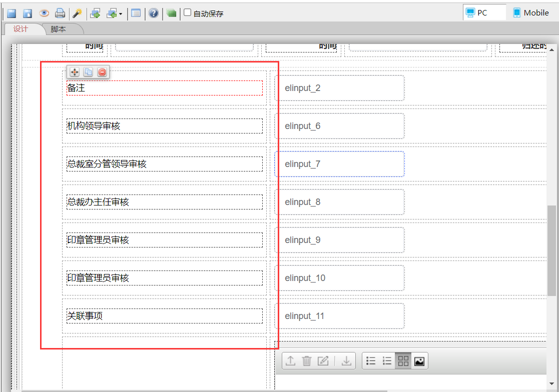Switch attachments to image preview view
Viewport: 559px width, 392px height.
[419, 361]
